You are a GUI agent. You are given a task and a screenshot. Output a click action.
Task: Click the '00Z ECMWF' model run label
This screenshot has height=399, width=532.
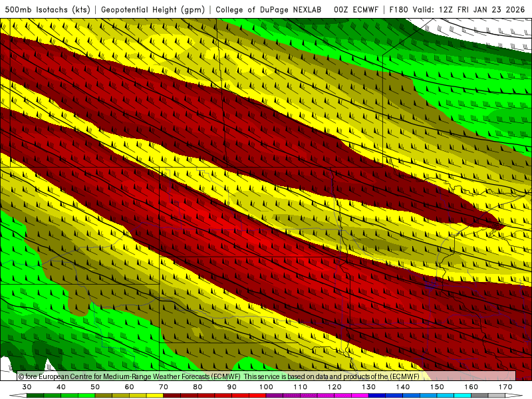point(356,9)
